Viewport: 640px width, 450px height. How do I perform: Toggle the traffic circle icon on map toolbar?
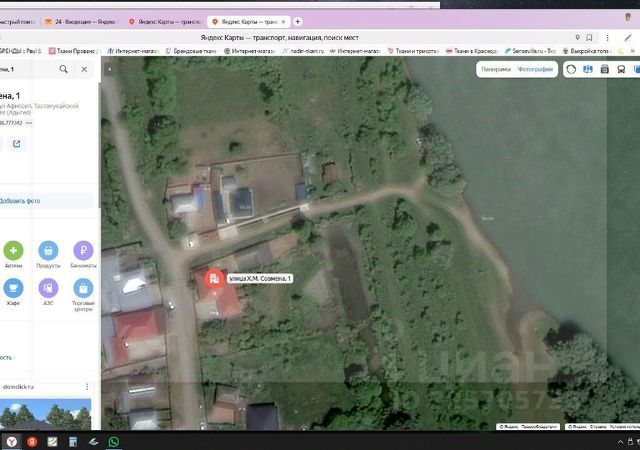571,69
